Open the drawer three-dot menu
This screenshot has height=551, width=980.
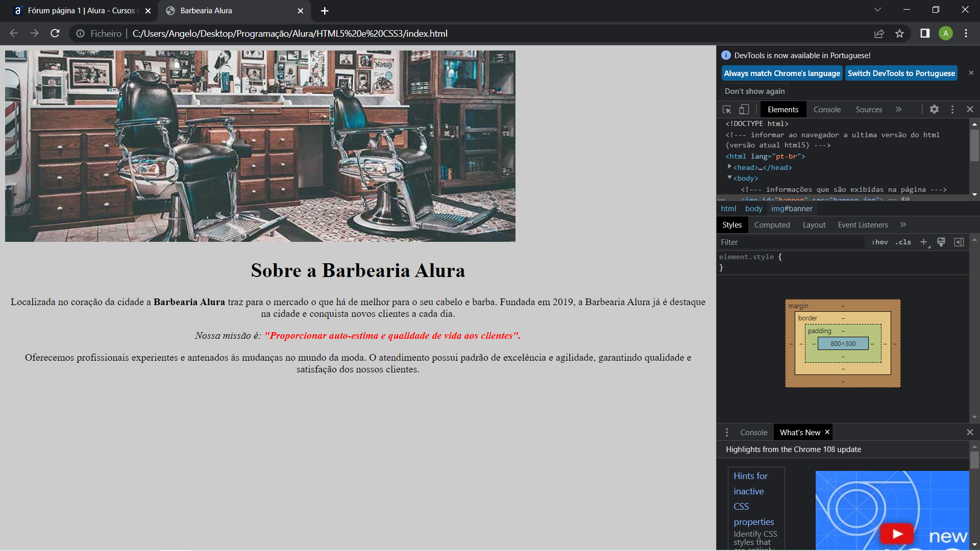pyautogui.click(x=727, y=432)
